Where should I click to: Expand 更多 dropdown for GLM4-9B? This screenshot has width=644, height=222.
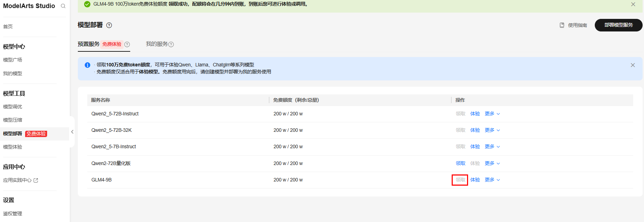[492, 180]
